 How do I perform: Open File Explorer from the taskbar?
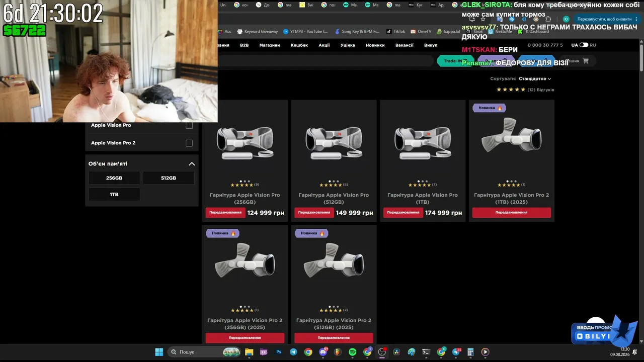(x=249, y=352)
